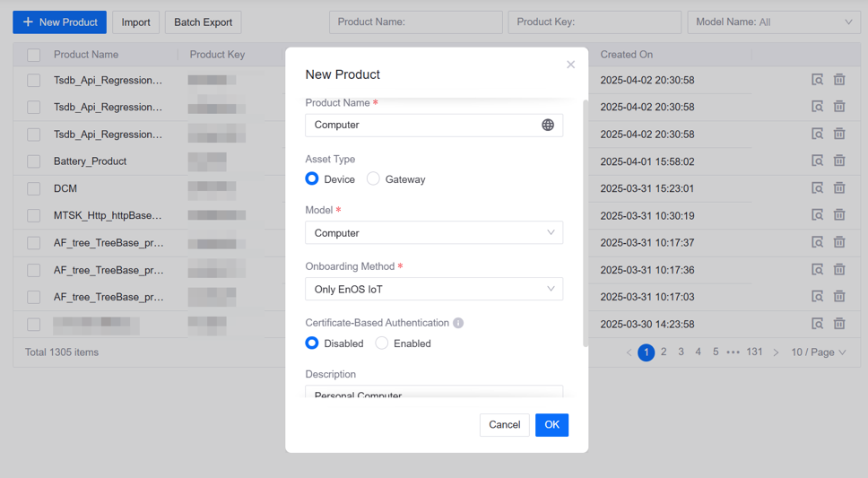View details of Battery_Product row
Viewport: 868px width, 478px height.
[817, 161]
